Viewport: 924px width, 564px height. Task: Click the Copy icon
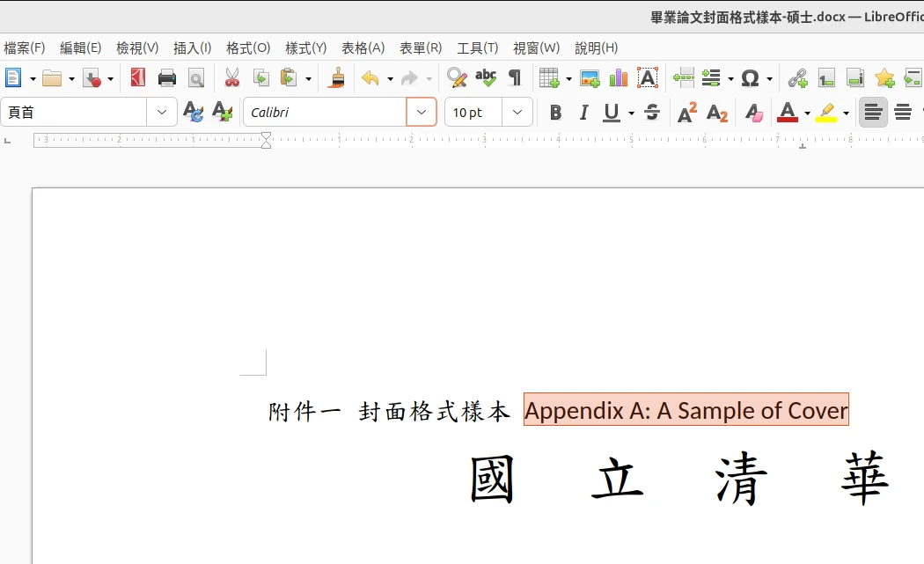261,77
